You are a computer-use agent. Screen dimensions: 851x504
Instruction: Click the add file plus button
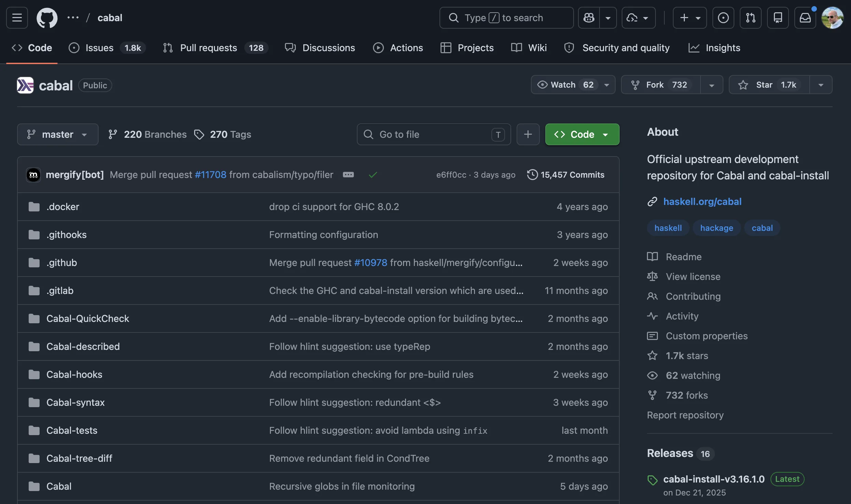528,134
